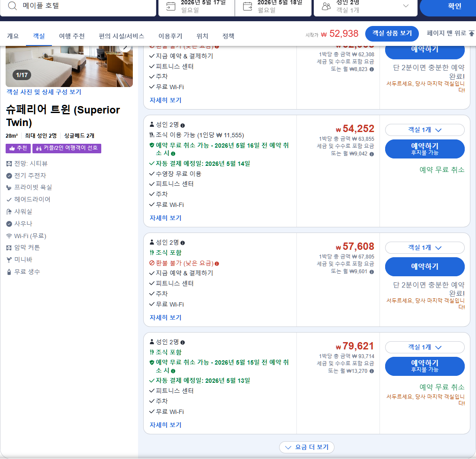Click the search magnifier icon
The height and width of the screenshot is (459, 476).
[x=13, y=6]
